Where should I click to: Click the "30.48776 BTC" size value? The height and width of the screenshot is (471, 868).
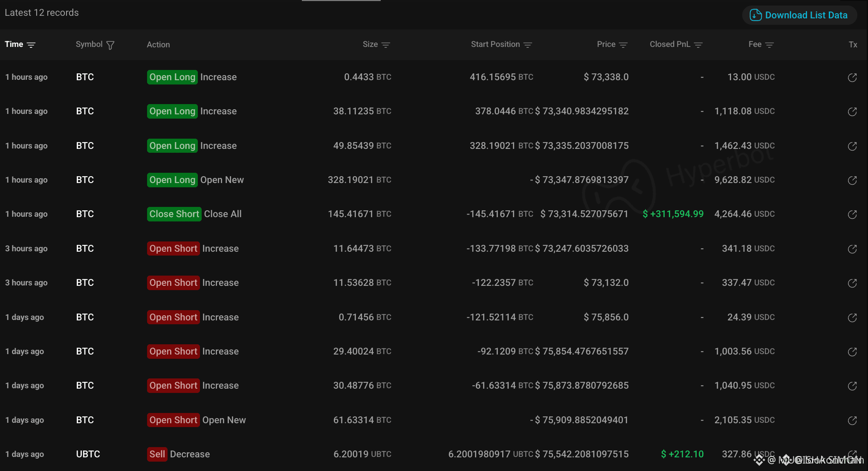coord(362,385)
